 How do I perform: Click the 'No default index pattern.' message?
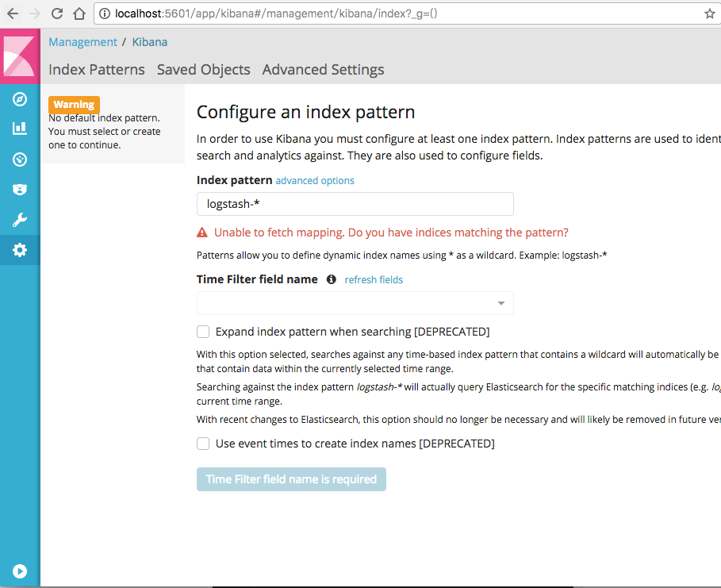click(104, 117)
